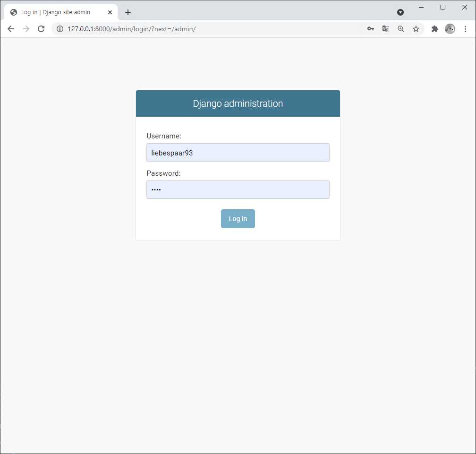Focus the Password input field
Image resolution: width=476 pixels, height=454 pixels.
click(238, 190)
